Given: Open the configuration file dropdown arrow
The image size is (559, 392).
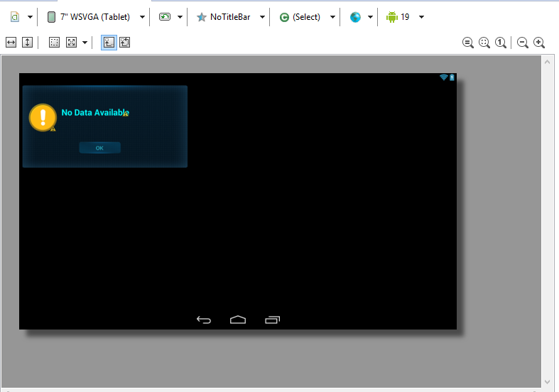Looking at the screenshot, I should pos(31,17).
